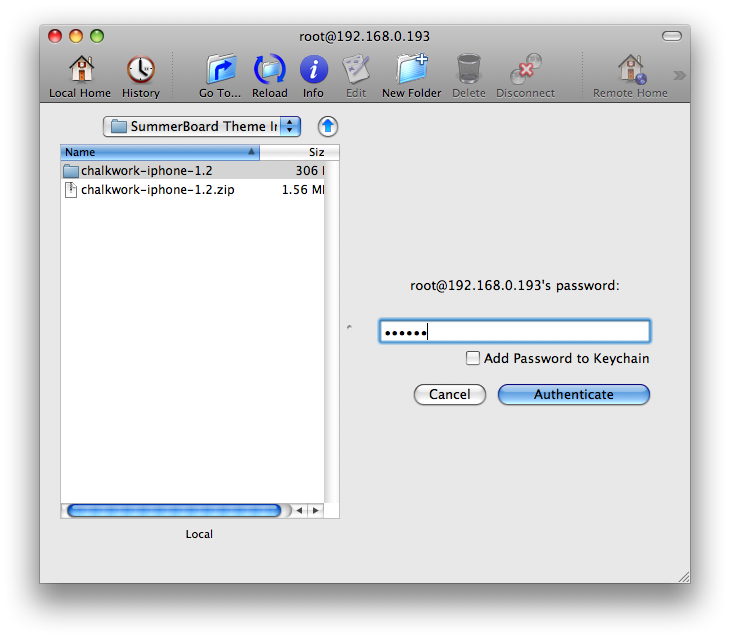Click the Disconnect toolbar icon
Screen dimensions: 730x638
525,70
